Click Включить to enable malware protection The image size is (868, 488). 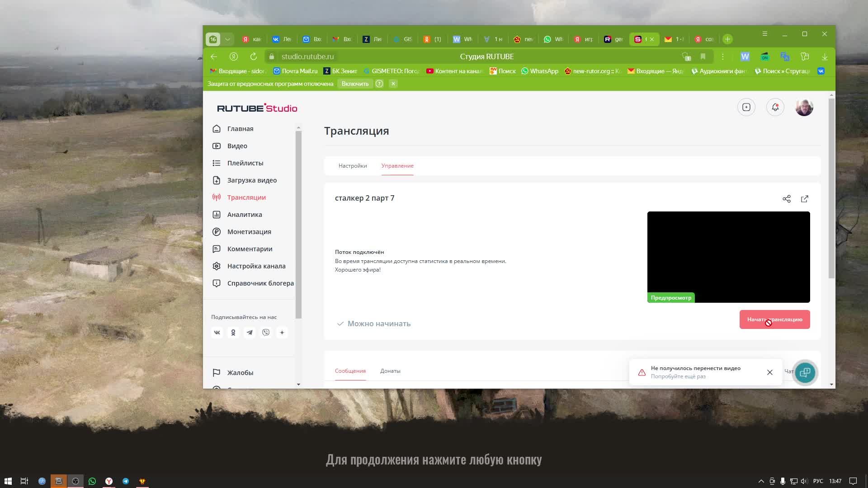pyautogui.click(x=355, y=84)
